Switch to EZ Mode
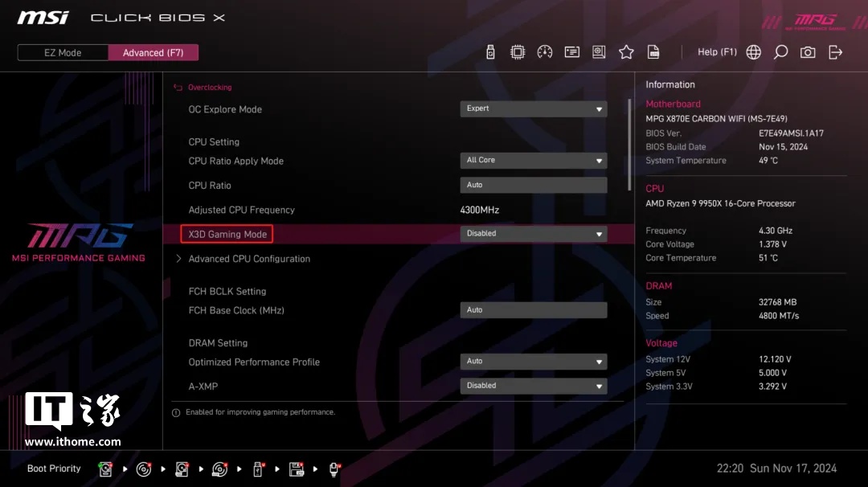This screenshot has height=487, width=868. (63, 52)
